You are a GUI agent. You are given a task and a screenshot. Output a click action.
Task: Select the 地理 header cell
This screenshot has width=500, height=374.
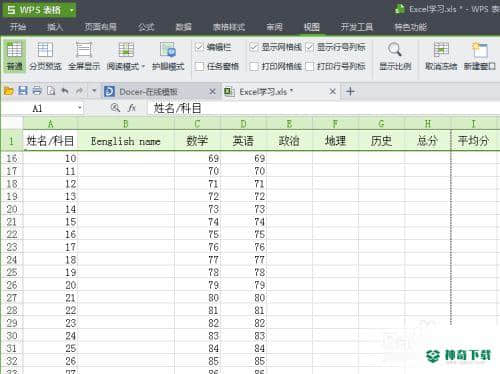point(335,141)
